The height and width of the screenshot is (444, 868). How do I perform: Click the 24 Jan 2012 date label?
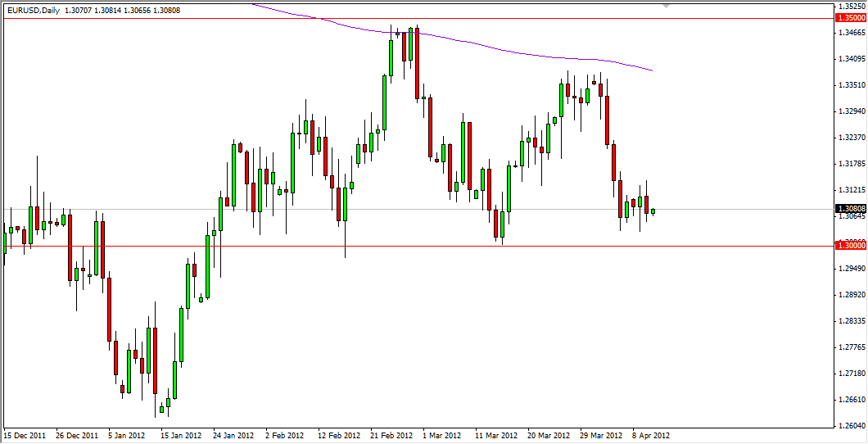point(233,436)
